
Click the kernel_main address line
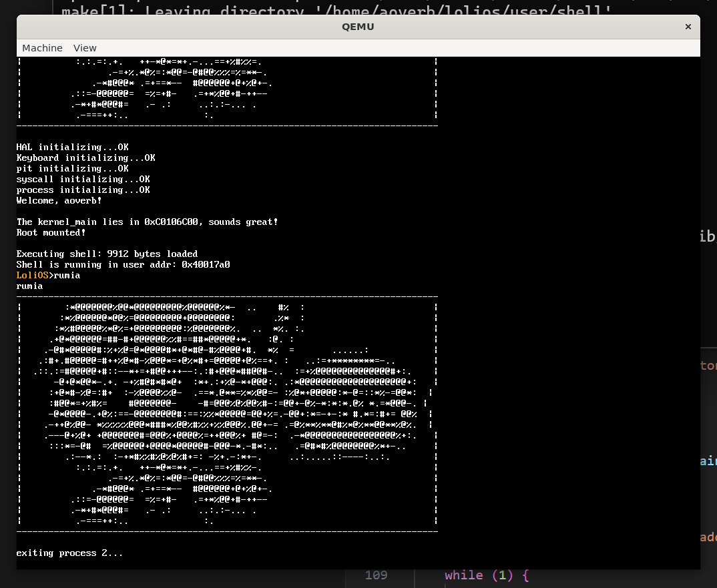pos(147,222)
